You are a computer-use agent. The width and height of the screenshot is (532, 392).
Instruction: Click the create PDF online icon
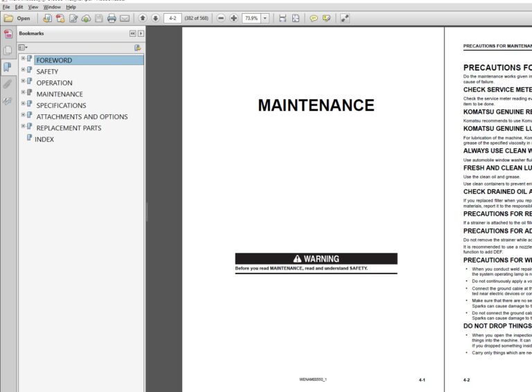click(x=48, y=18)
